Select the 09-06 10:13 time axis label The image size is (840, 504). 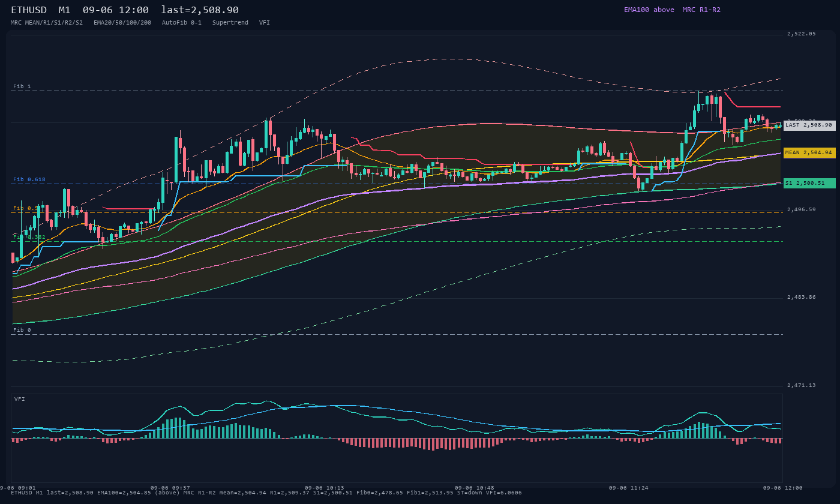(325, 488)
